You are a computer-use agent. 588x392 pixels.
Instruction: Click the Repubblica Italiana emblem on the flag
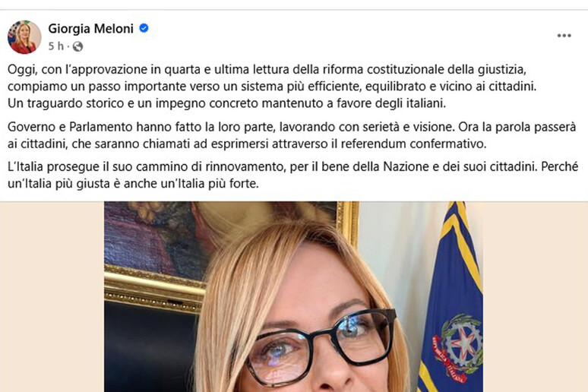(457, 347)
